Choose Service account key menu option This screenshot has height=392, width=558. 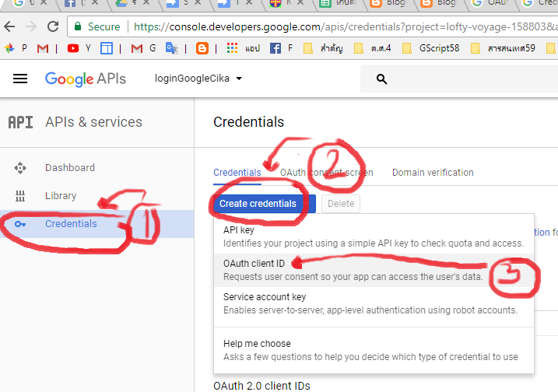[374, 303]
